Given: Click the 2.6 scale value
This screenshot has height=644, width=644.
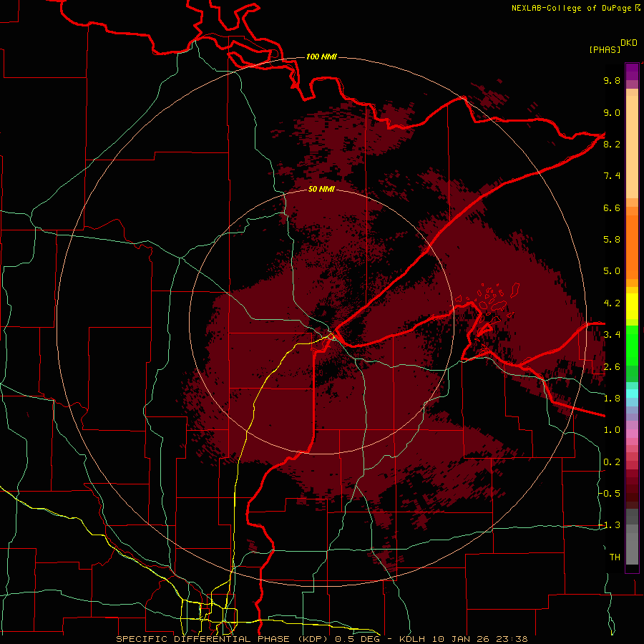Looking at the screenshot, I should pyautogui.click(x=612, y=367).
